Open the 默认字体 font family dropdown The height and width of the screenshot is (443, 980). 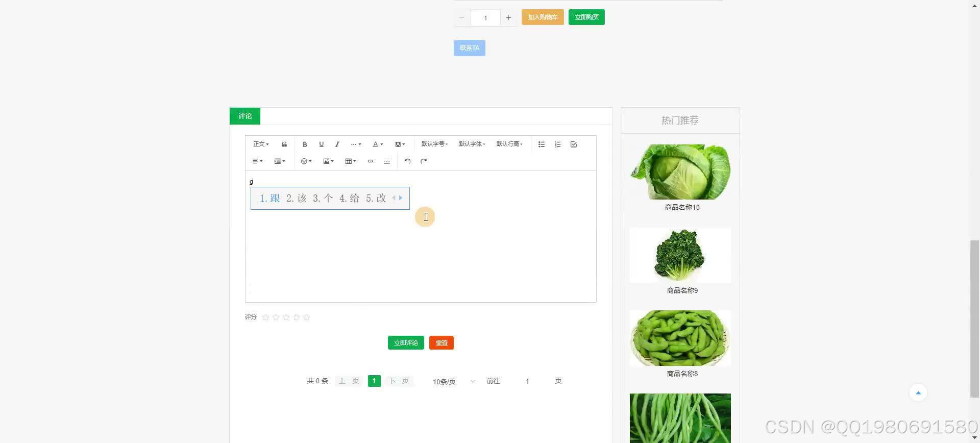[x=472, y=144]
